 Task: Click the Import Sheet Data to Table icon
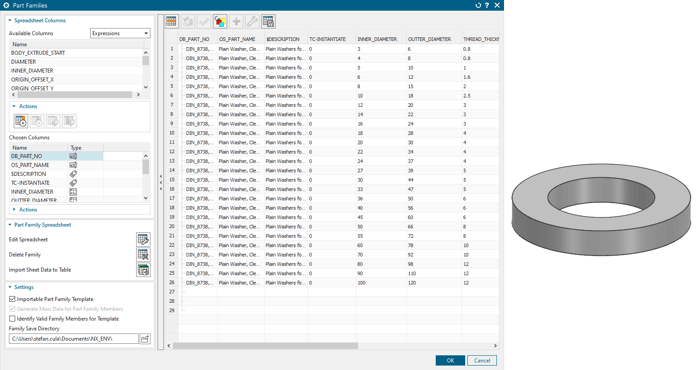[x=143, y=270]
